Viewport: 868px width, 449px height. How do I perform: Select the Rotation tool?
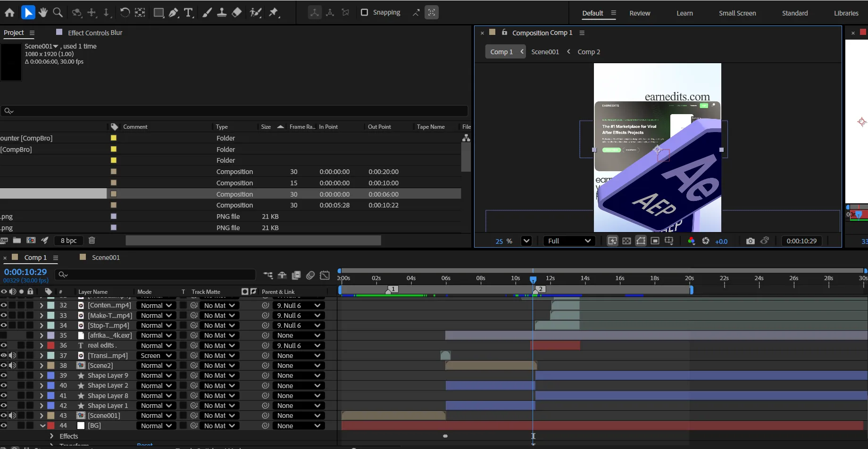125,13
